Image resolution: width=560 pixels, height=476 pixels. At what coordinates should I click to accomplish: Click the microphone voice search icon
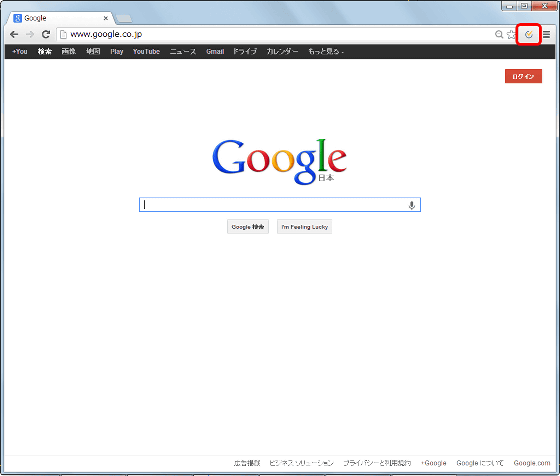coord(411,205)
